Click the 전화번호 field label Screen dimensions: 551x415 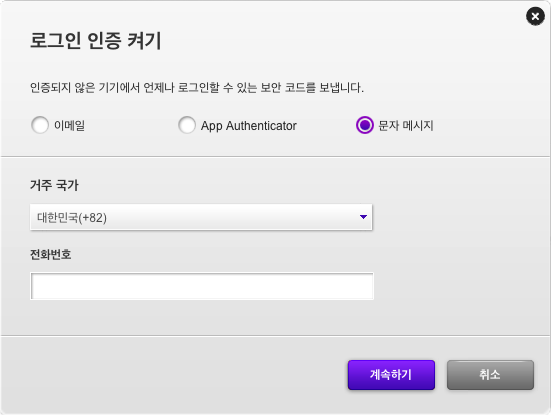click(x=51, y=254)
